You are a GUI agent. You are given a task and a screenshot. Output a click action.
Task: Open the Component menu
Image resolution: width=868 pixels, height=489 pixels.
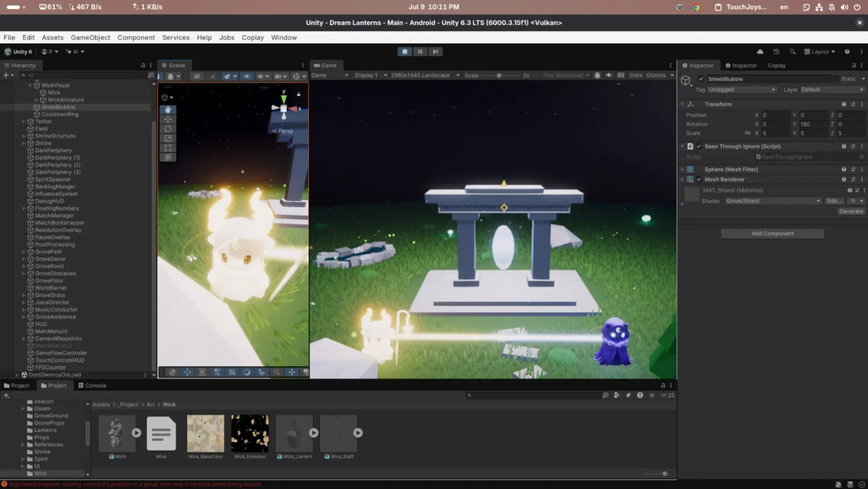coord(136,37)
